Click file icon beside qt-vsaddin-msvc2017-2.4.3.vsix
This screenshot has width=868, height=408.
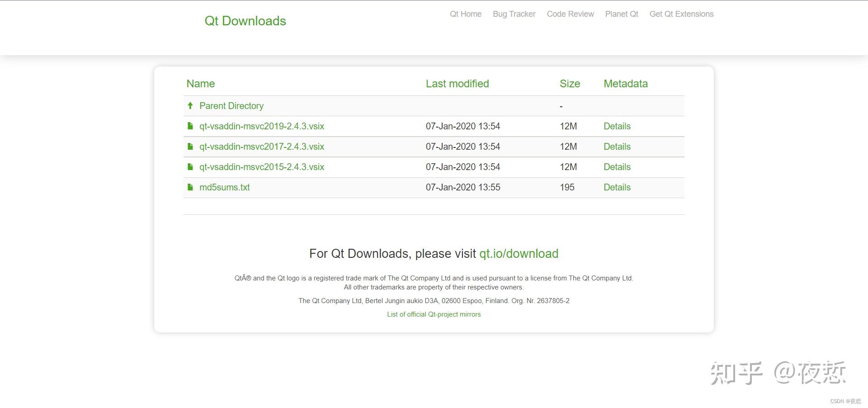[190, 147]
